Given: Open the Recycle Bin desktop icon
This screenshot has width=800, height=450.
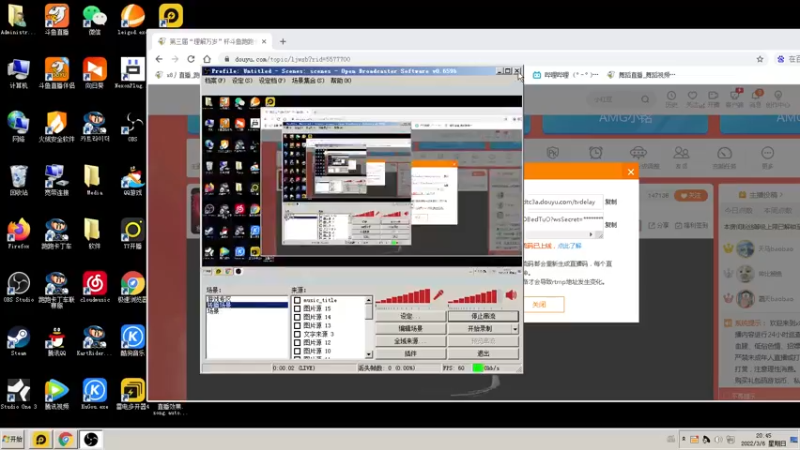Looking at the screenshot, I should pos(18,180).
